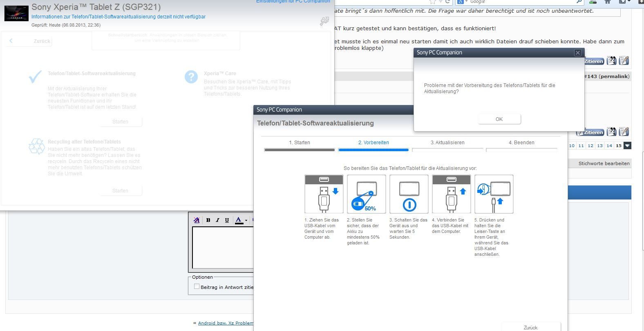
Task: Click the remove formatting icon in the reply editor
Action: point(197,220)
